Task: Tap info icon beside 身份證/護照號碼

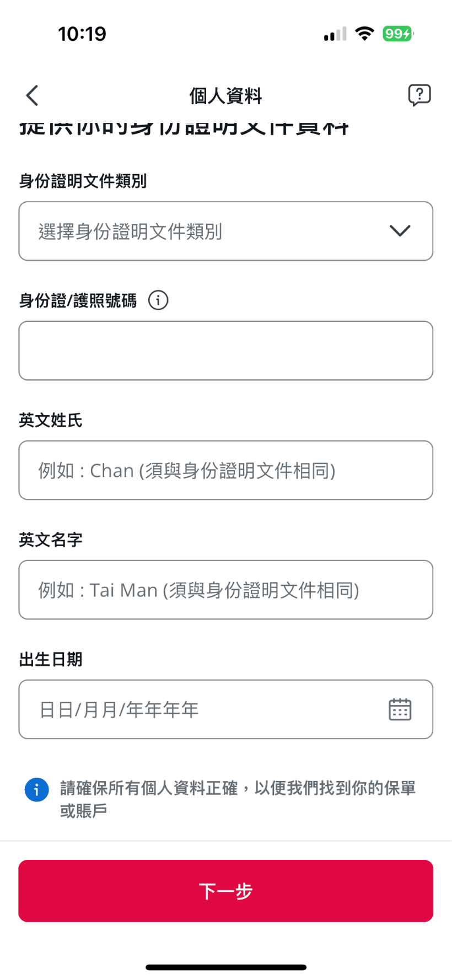Action: coord(158,300)
